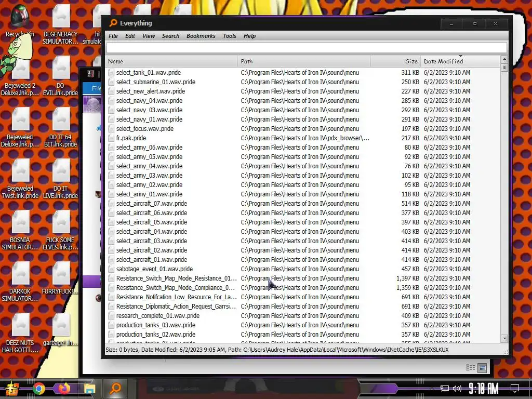Open the Search menu in Everything
Viewport: 532px width, 399px height.
tap(170, 36)
